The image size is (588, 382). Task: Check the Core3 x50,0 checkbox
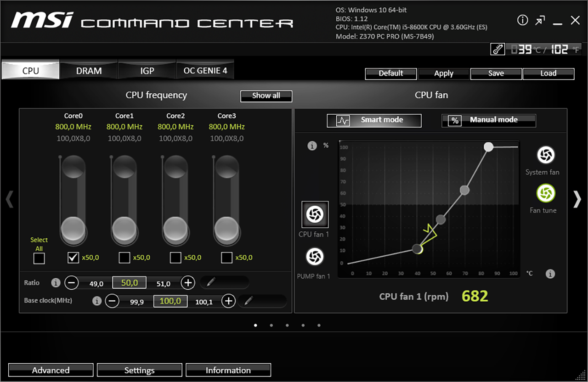pos(226,258)
